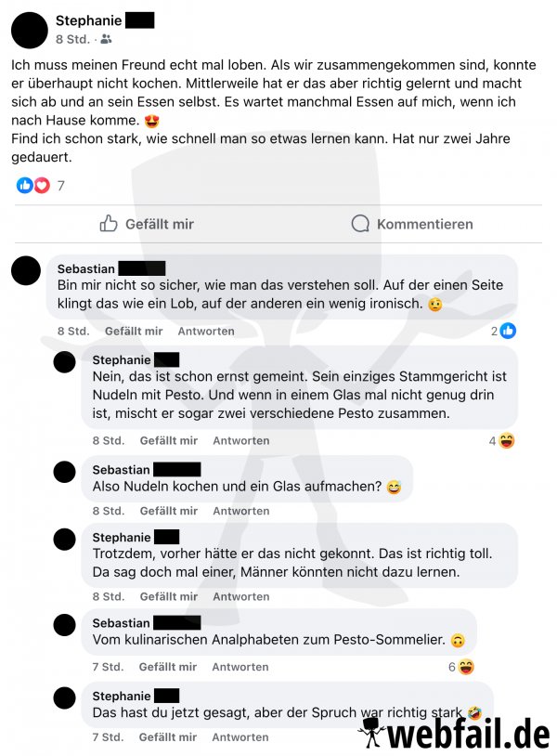Click the webfail.de logo
This screenshot has height=756, width=557.
[454, 734]
